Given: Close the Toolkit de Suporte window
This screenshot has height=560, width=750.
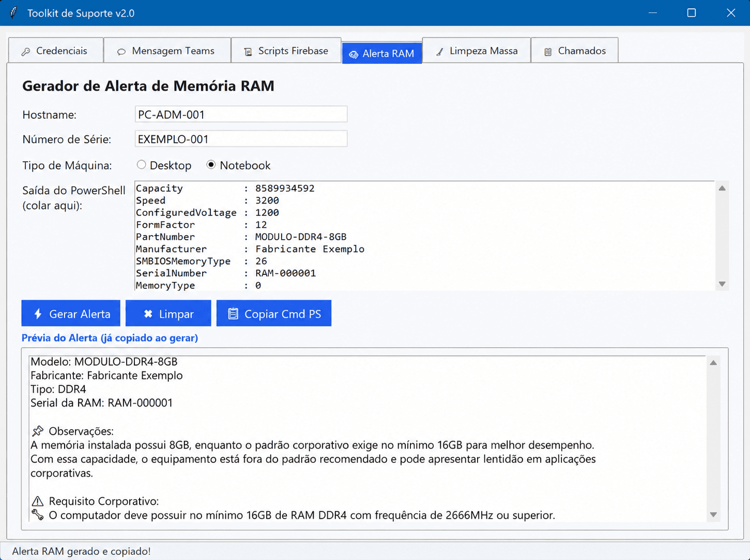Looking at the screenshot, I should tap(731, 13).
